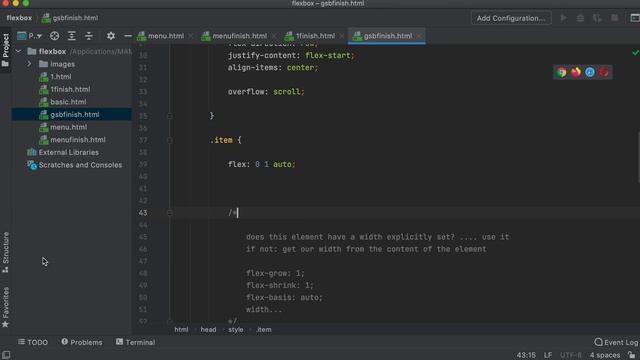Screen dimensions: 640x360
Task: Click the read-only lock icon in status bar
Action: [632, 355]
